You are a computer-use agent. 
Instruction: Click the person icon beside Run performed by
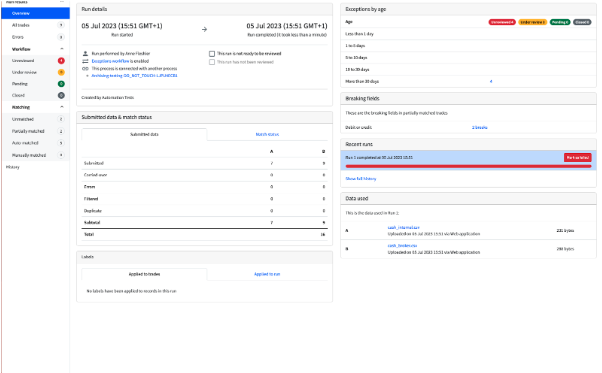tap(85, 53)
